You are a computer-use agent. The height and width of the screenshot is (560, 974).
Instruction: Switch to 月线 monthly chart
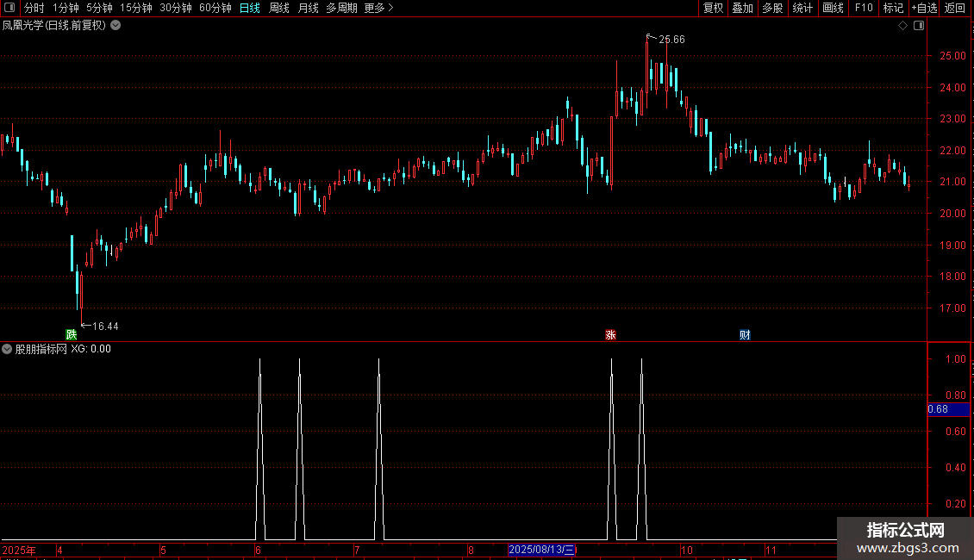[308, 8]
